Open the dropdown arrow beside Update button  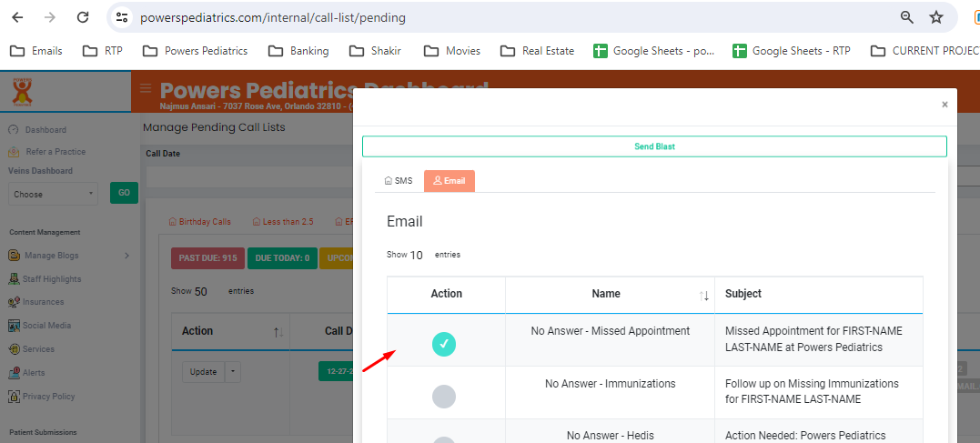point(234,371)
